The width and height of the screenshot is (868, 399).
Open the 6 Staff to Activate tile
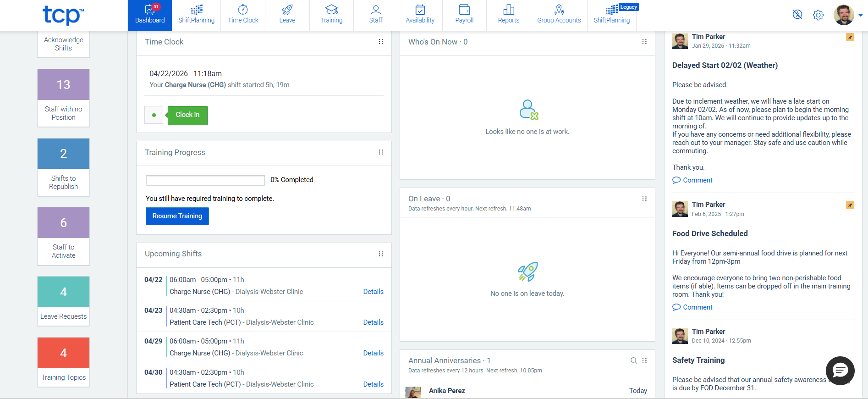[63, 236]
